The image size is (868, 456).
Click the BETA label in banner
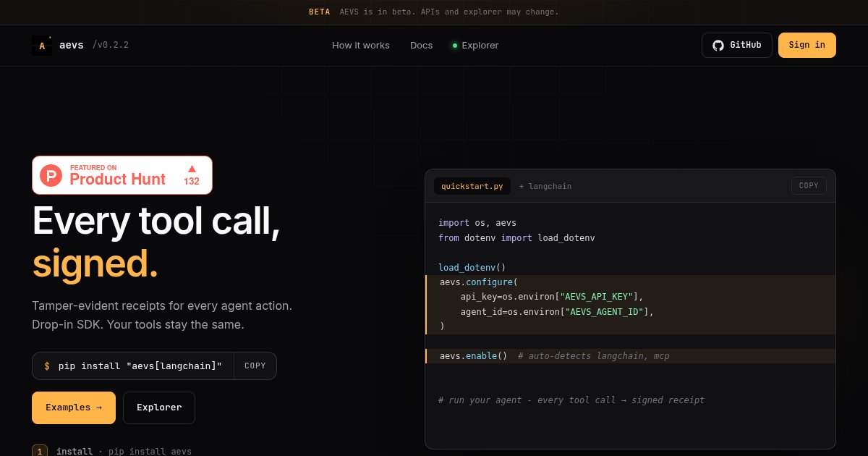pos(319,12)
